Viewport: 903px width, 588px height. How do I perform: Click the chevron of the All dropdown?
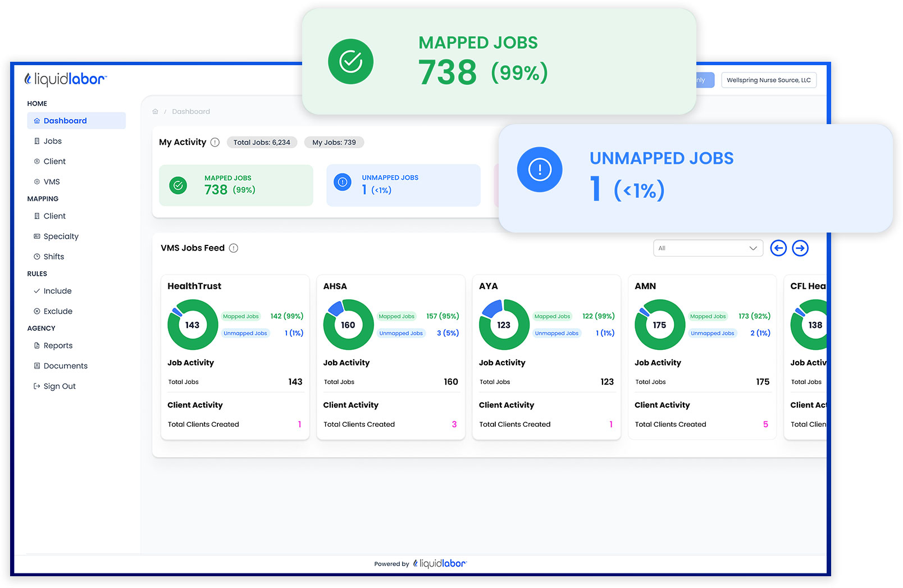(x=753, y=248)
